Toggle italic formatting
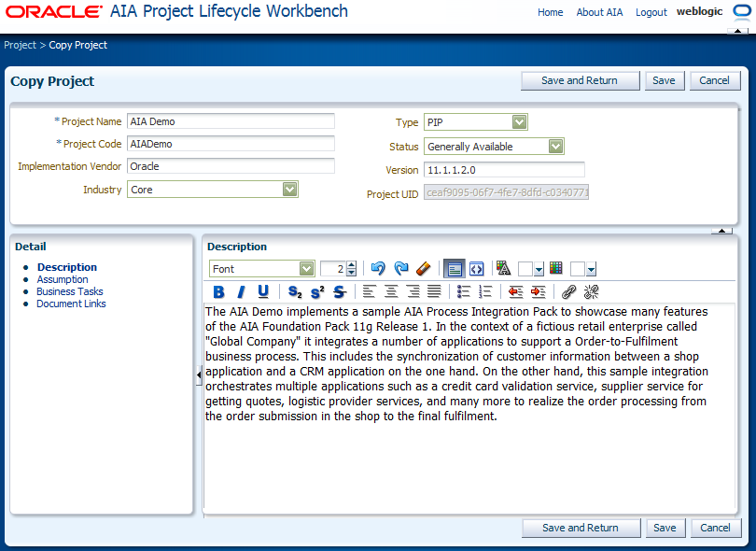Screen dimensions: 756x551 [241, 291]
